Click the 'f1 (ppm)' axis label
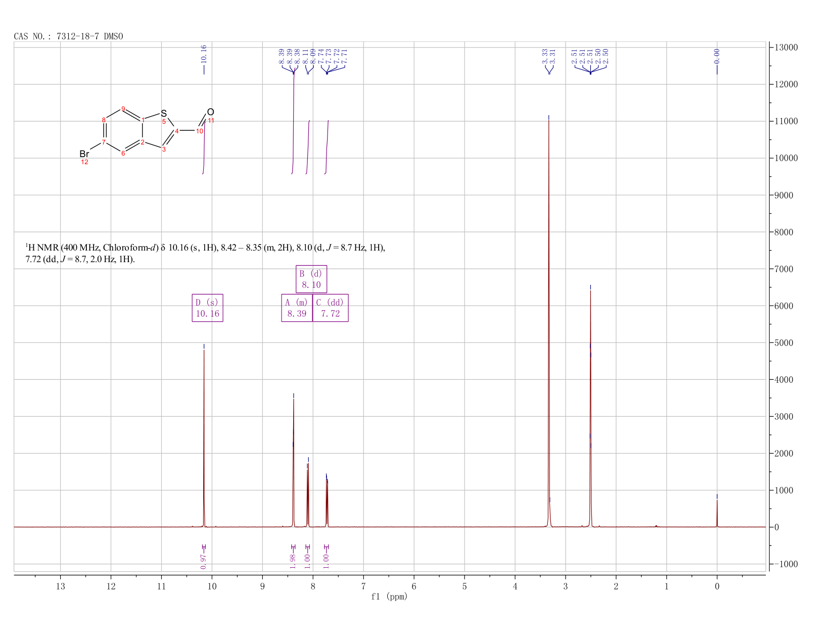The image size is (834, 644). [x=389, y=597]
